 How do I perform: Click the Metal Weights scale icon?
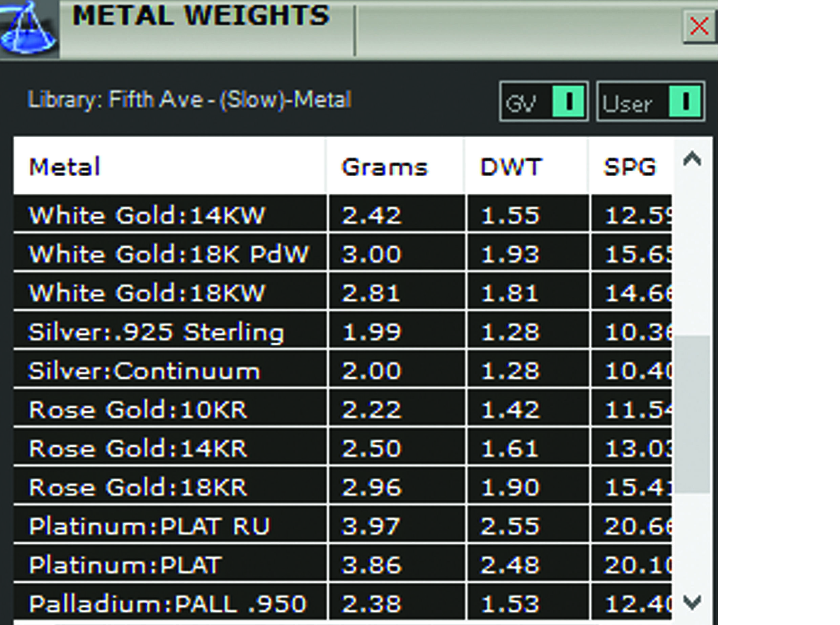click(28, 30)
